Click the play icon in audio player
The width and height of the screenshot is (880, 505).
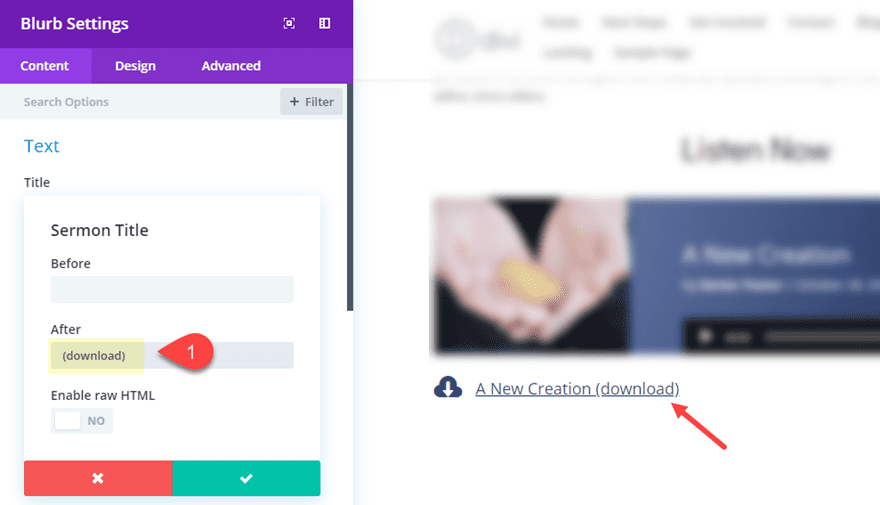704,337
